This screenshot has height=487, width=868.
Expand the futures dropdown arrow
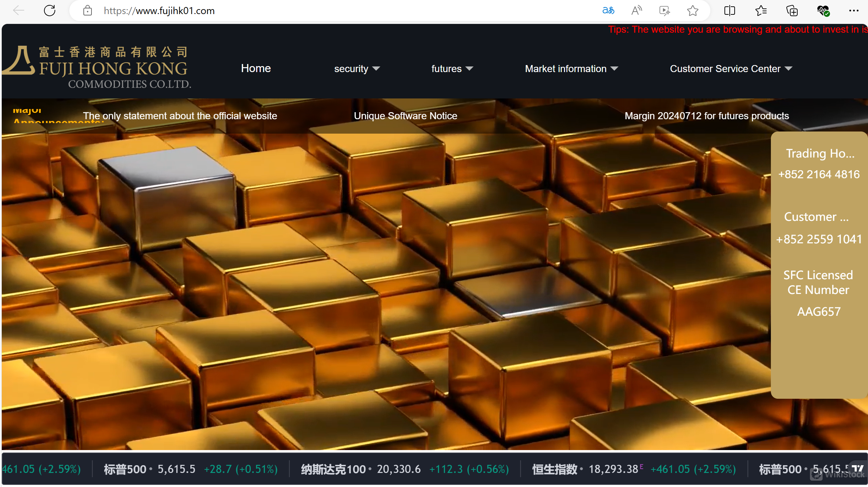[x=469, y=68]
